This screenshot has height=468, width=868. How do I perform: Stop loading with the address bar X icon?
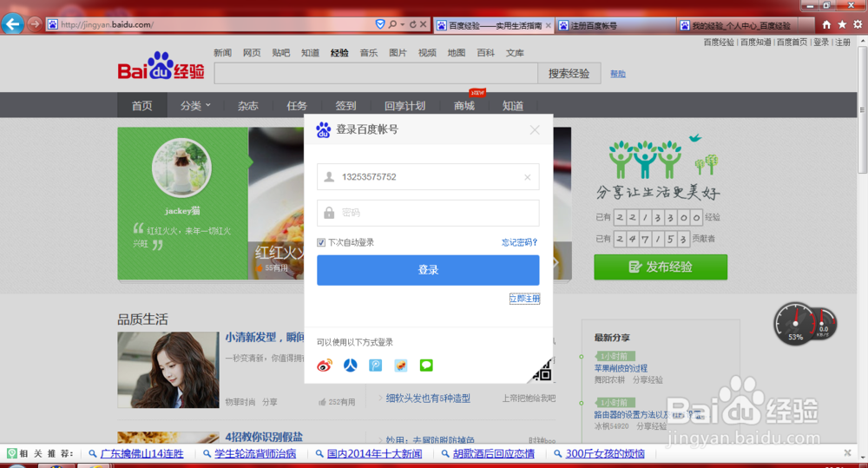[x=423, y=24]
